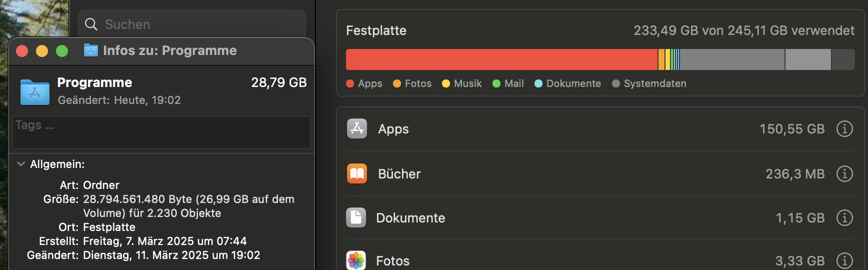
Task: Click the small folder icon in title bar
Action: (x=90, y=50)
